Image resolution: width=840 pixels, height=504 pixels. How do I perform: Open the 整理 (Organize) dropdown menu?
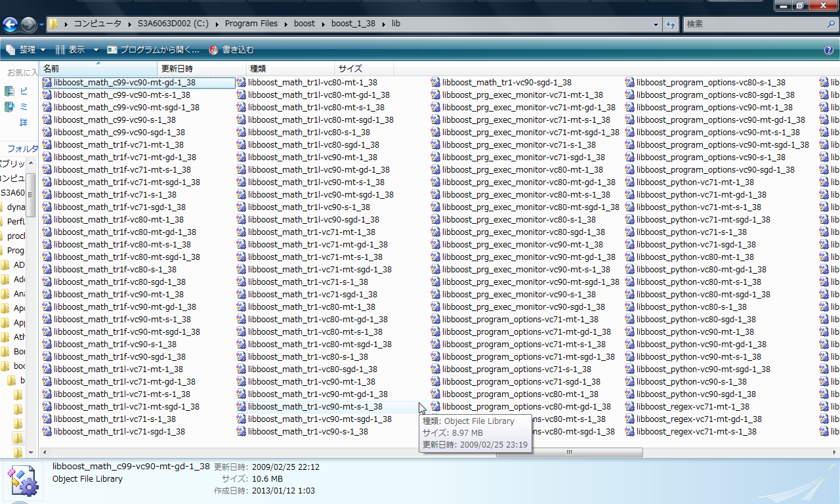tap(26, 50)
